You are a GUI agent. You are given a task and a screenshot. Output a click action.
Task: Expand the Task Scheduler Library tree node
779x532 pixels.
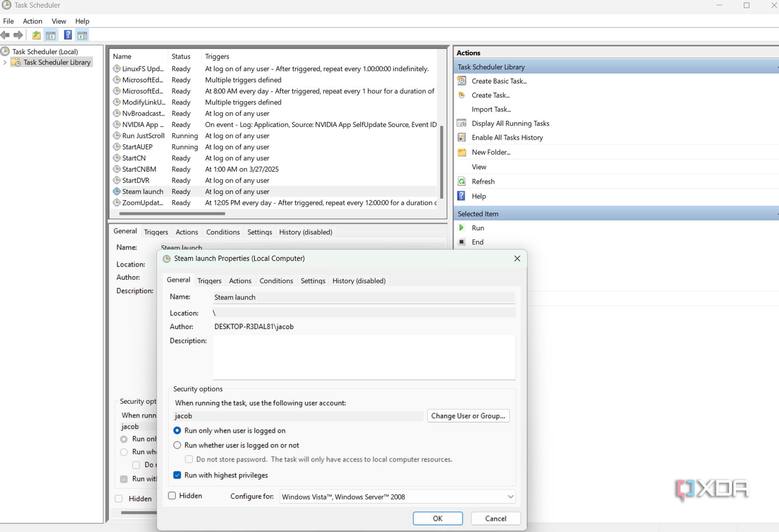point(5,62)
